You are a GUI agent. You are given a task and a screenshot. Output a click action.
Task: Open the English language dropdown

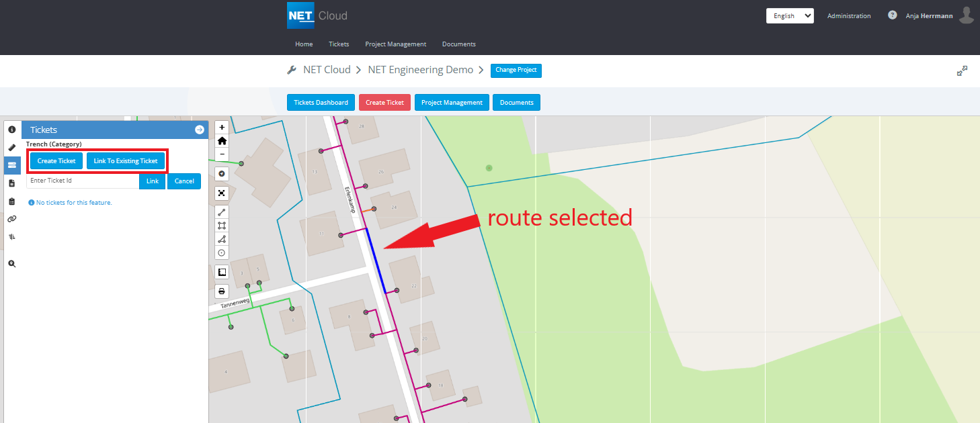[x=790, y=16]
